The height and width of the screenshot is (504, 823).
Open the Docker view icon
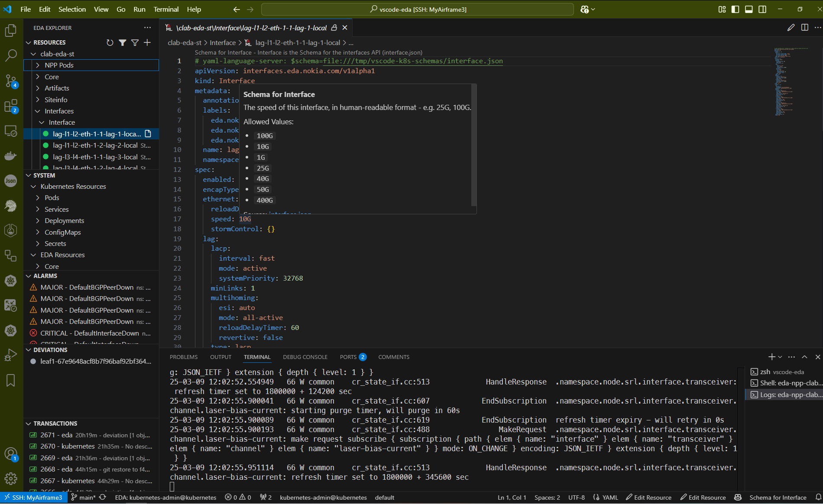pyautogui.click(x=11, y=156)
